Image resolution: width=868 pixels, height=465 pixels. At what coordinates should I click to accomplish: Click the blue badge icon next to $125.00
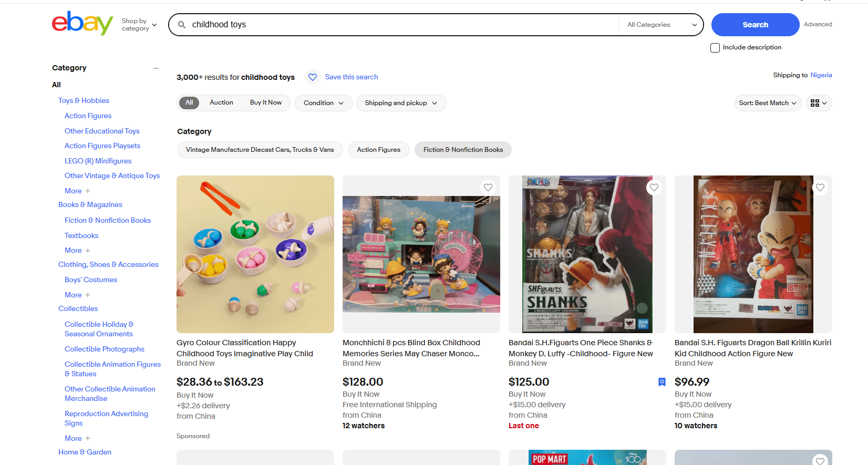[x=662, y=382]
